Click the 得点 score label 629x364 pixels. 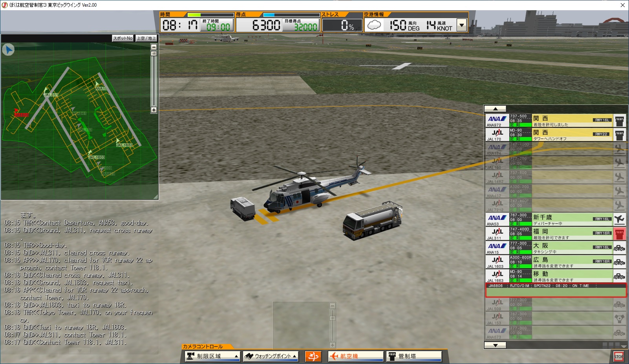click(241, 15)
